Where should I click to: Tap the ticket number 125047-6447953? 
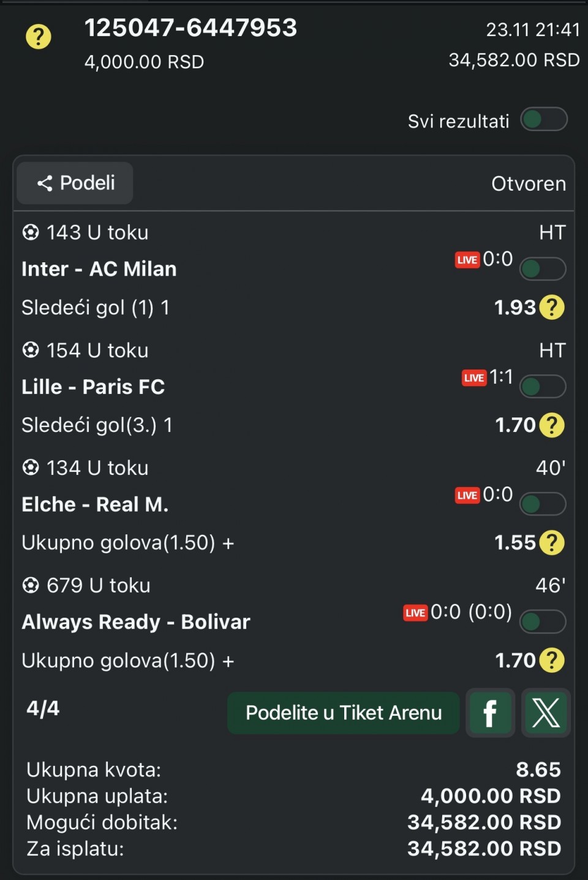point(190,28)
